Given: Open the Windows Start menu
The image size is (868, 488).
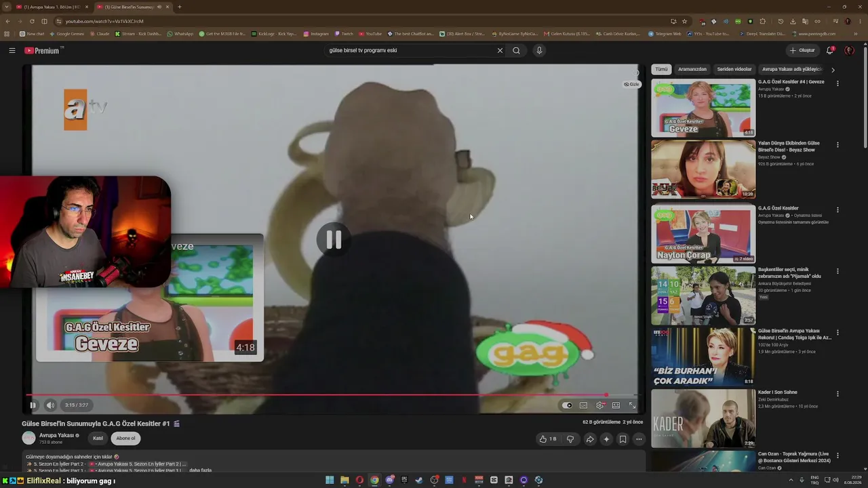Looking at the screenshot, I should point(330,480).
